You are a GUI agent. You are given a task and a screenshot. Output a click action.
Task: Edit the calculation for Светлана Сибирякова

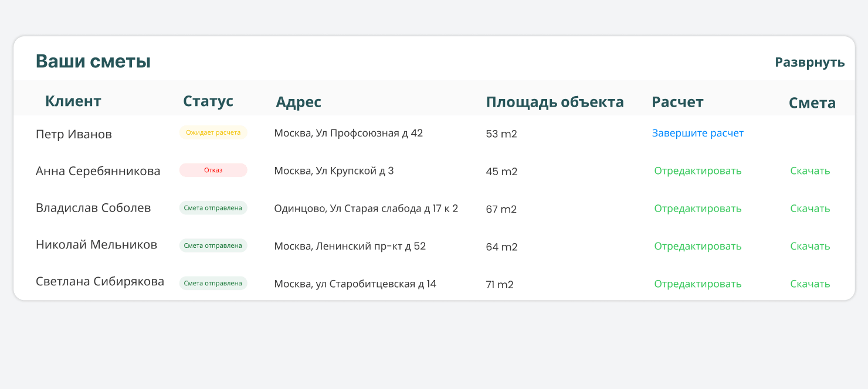click(697, 284)
